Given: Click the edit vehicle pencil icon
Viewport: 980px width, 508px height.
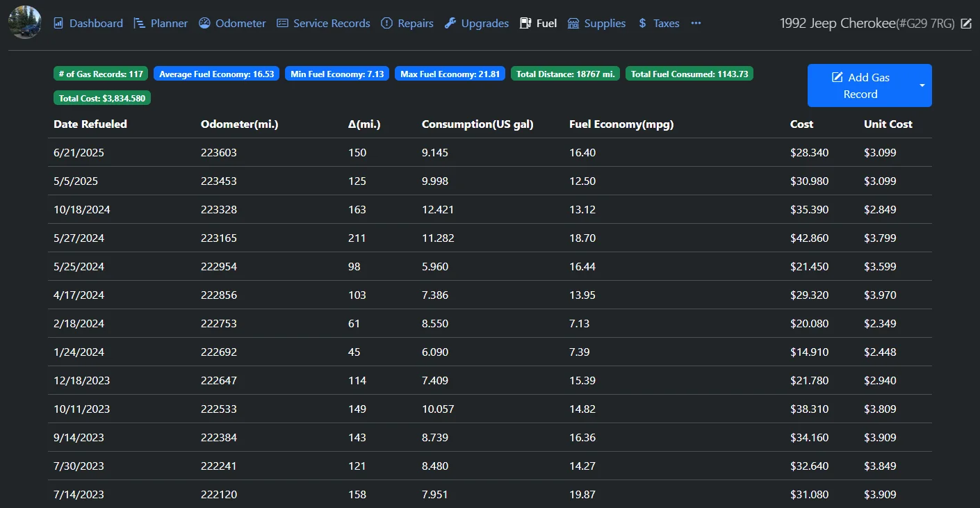Looking at the screenshot, I should 965,24.
